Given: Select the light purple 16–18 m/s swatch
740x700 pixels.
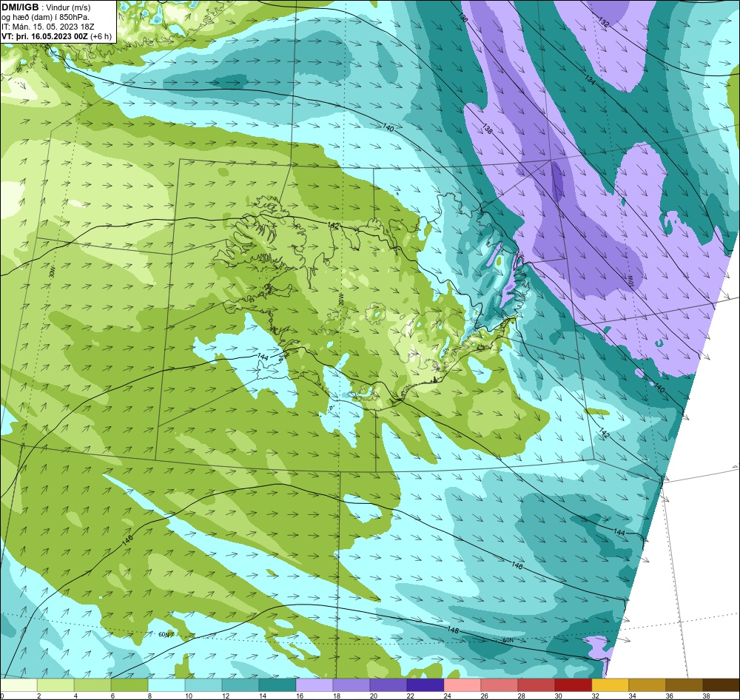Looking at the screenshot, I should tap(314, 685).
